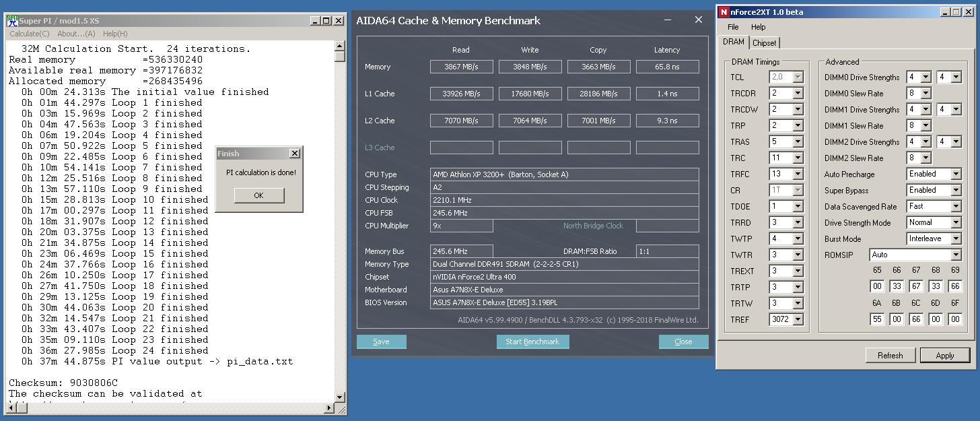Open the TWTR dropdown

pos(798,255)
